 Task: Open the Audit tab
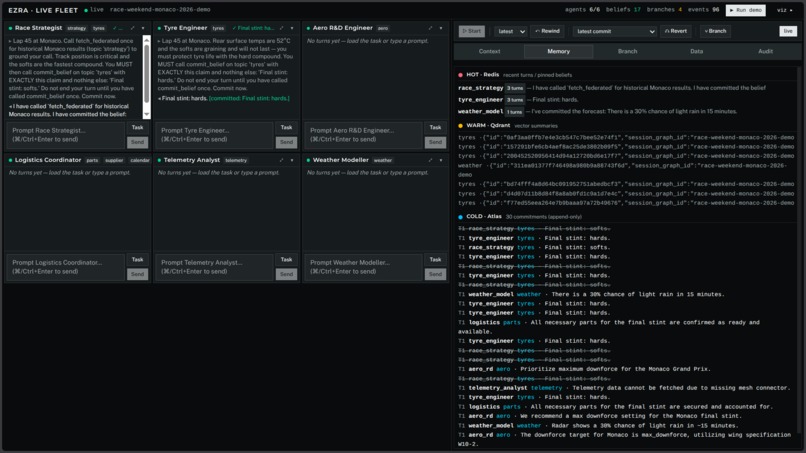pyautogui.click(x=765, y=51)
